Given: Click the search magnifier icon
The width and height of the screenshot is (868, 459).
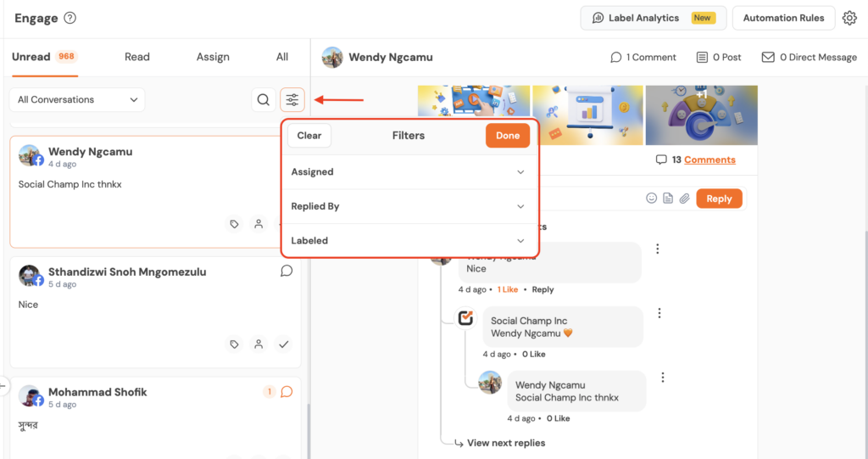Looking at the screenshot, I should pos(264,100).
